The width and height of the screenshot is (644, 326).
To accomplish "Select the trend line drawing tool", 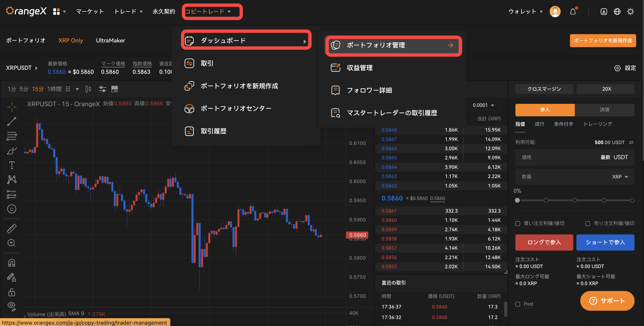I will coord(12,122).
